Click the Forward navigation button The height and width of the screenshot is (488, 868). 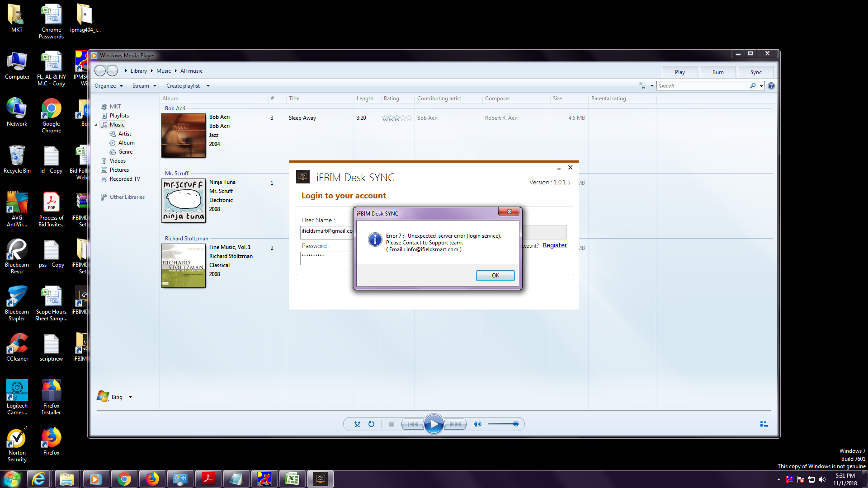112,71
